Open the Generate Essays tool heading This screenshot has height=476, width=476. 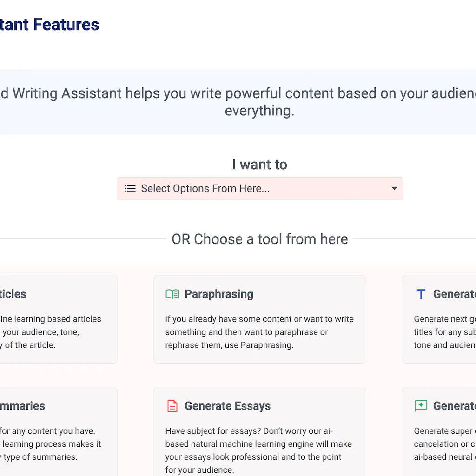227,406
